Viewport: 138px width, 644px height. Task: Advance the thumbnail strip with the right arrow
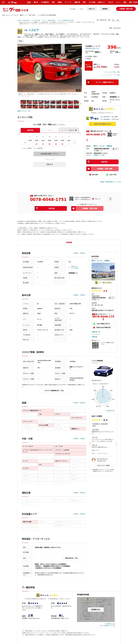click(x=81, y=104)
